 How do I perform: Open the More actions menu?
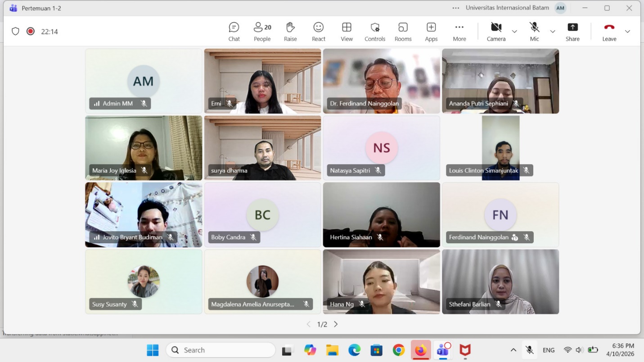[x=459, y=31]
